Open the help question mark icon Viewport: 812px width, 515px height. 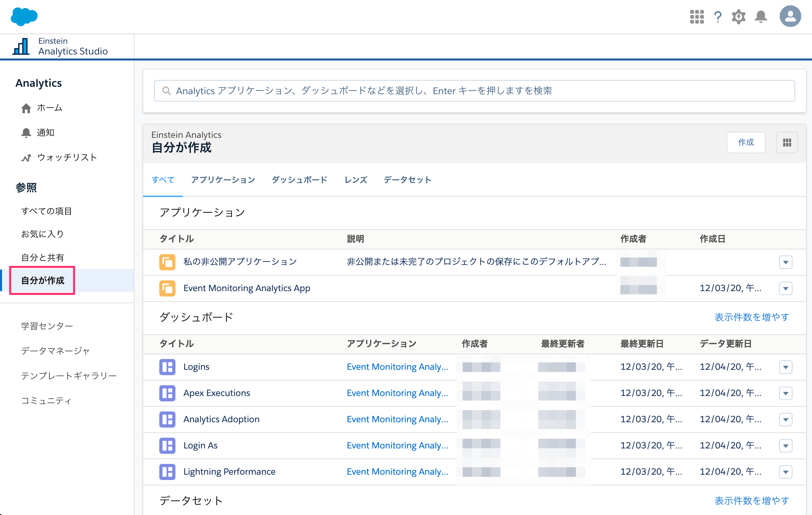pos(718,16)
